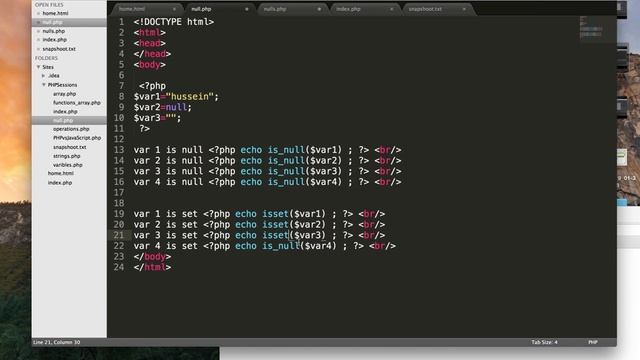
Task: Open home.html from the Open Files list
Action: click(55, 13)
